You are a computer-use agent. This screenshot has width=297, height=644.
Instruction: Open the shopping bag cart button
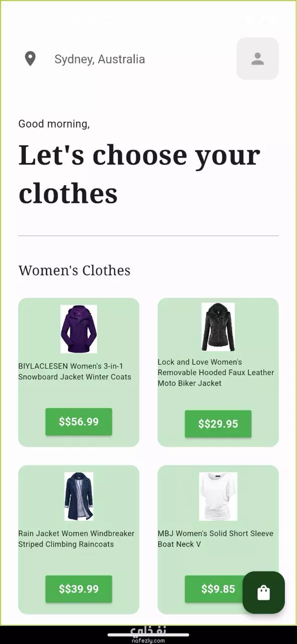[264, 593]
